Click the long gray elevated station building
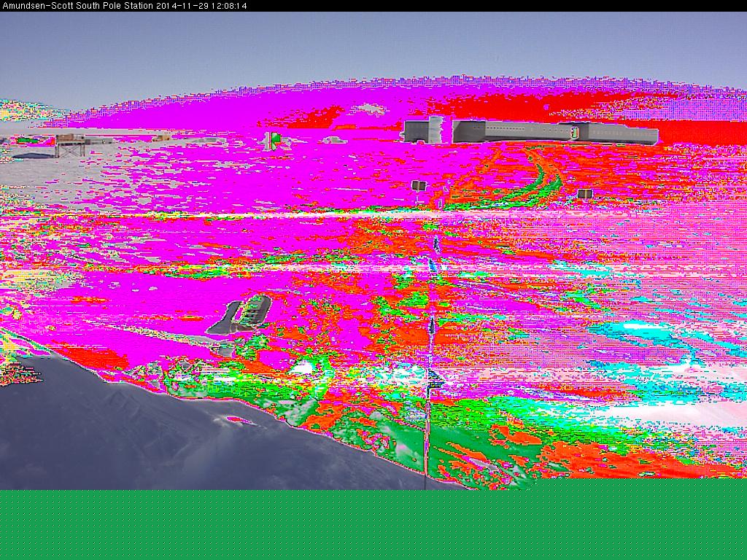The image size is (747, 560). click(x=525, y=132)
